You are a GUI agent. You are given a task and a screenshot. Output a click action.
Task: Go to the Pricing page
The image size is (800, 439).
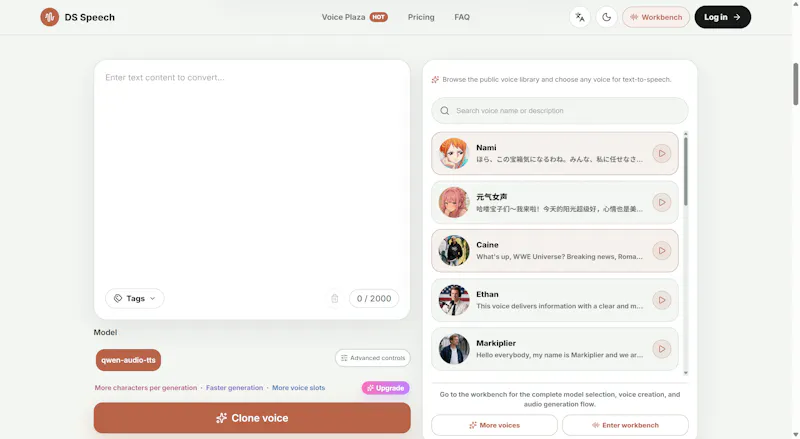(421, 17)
